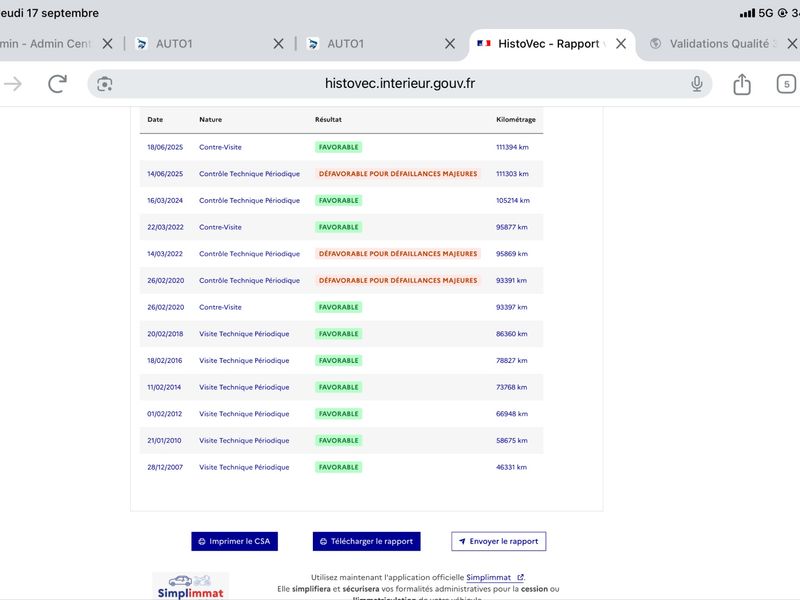
Task: Close the HistoVec - Rapport tab
Action: 621,44
